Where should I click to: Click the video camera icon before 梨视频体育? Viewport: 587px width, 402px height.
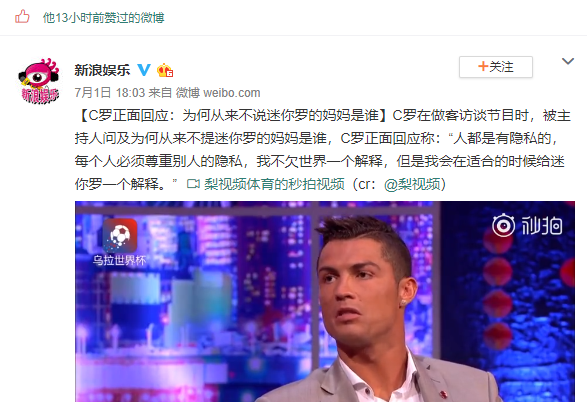pyautogui.click(x=193, y=184)
